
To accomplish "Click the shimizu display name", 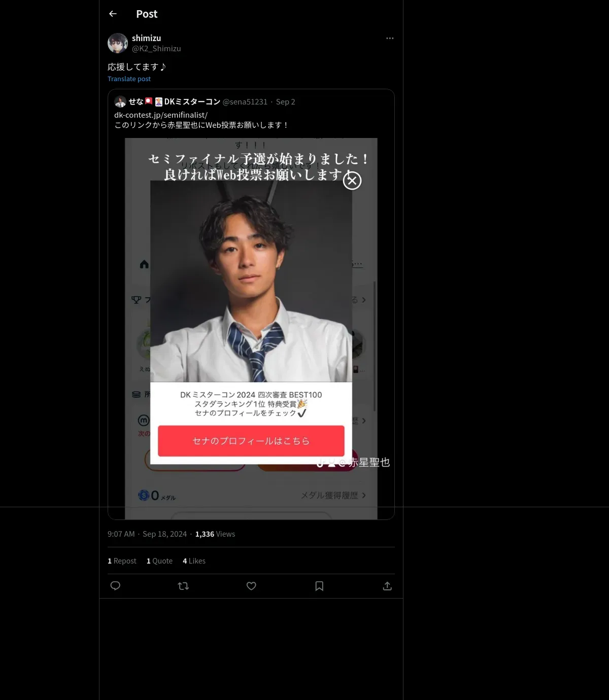I will click(146, 38).
